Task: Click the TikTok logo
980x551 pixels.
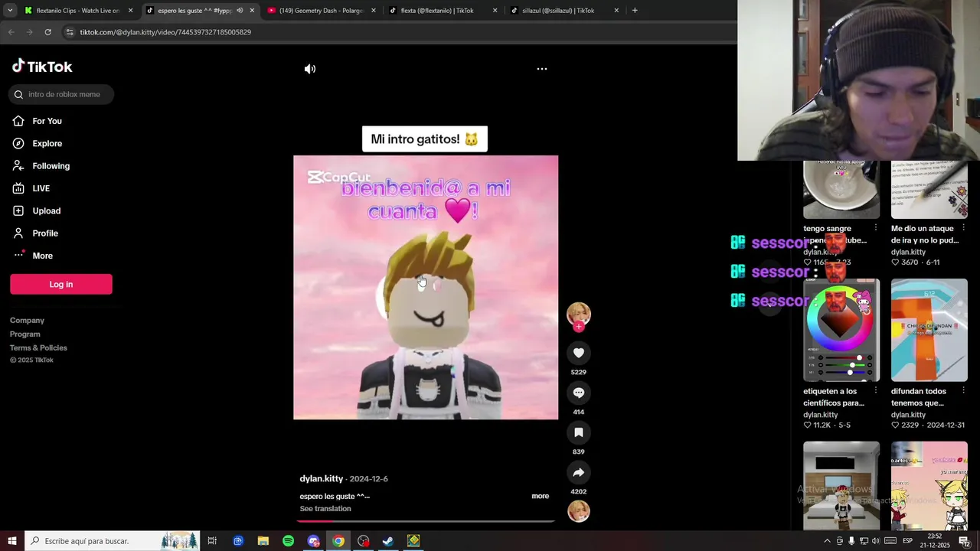Action: point(42,67)
